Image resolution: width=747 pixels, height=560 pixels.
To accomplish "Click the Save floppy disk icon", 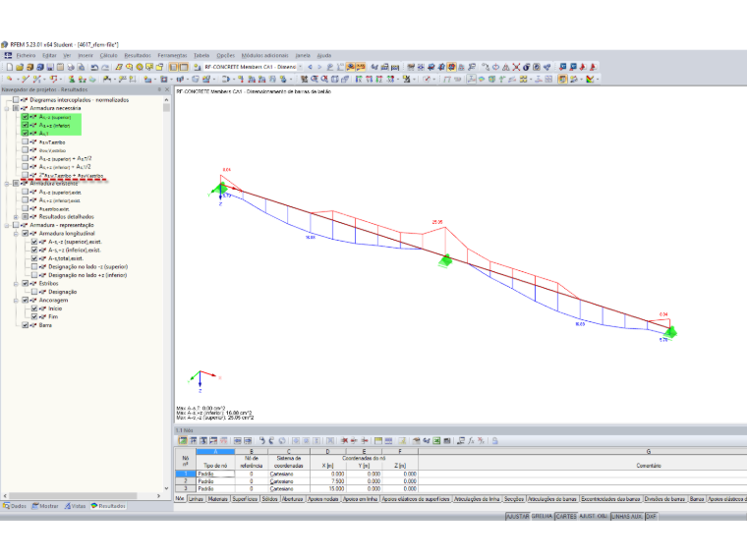I will [50, 67].
